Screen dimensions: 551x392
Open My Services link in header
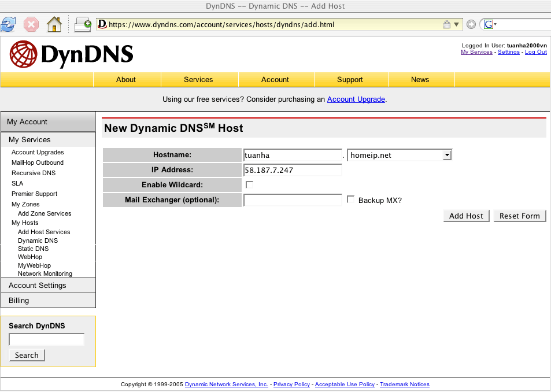pyautogui.click(x=476, y=52)
